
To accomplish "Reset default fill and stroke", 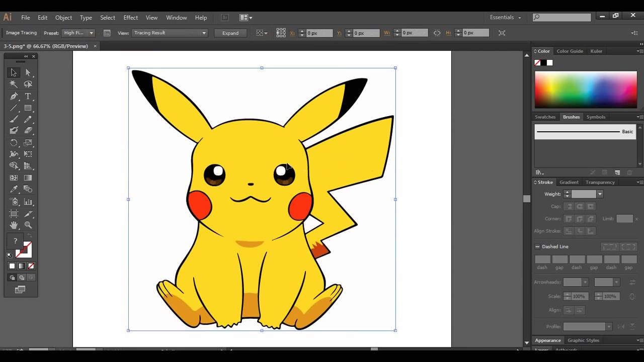I will [10, 255].
